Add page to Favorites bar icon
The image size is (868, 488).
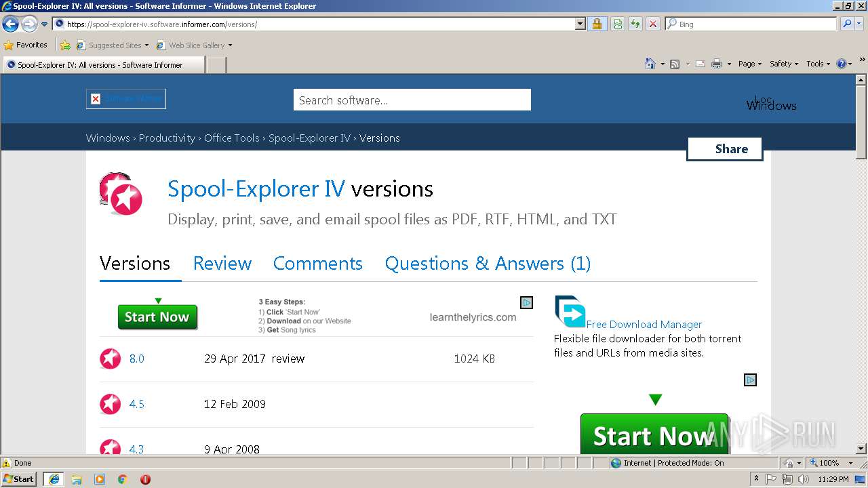[x=65, y=45]
